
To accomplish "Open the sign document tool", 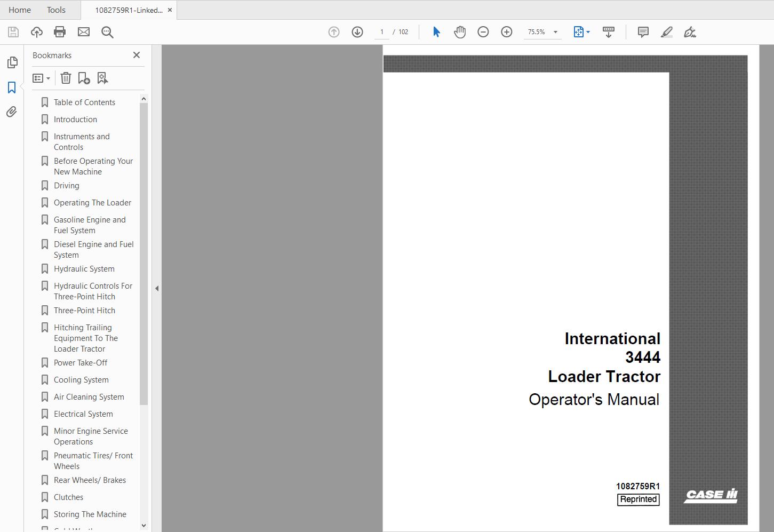I will (690, 32).
